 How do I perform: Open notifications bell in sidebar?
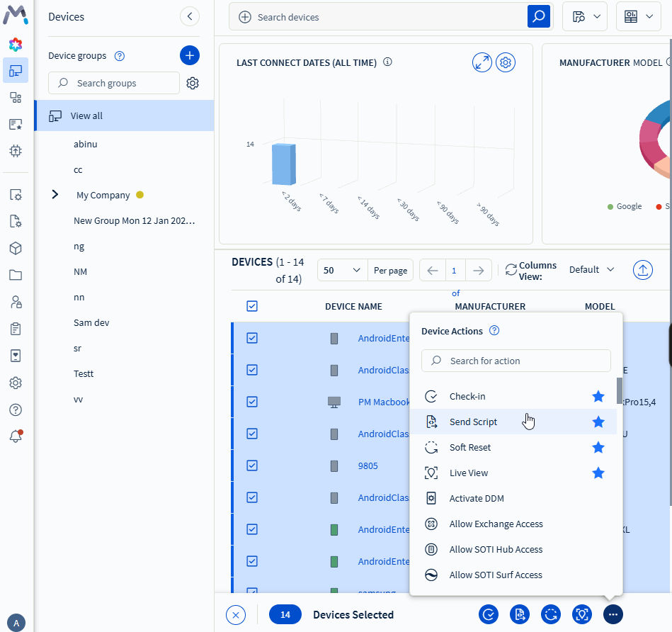coord(16,436)
